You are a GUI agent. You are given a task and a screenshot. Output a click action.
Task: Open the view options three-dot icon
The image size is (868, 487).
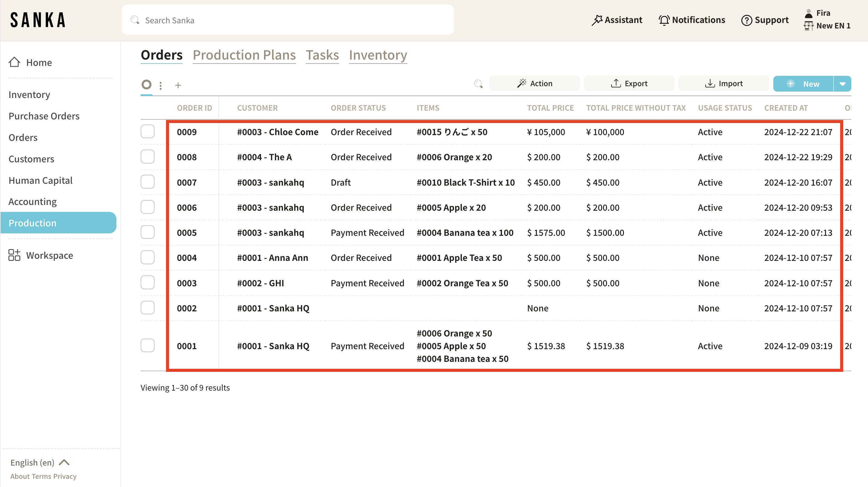[x=161, y=85]
